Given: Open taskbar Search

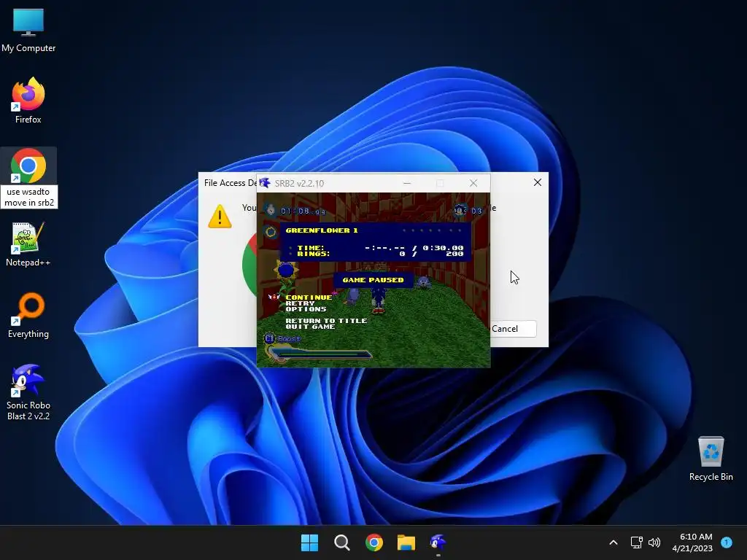Looking at the screenshot, I should click(x=342, y=542).
